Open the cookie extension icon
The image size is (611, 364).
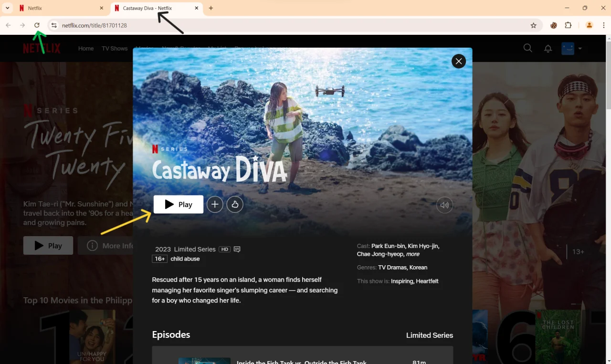coord(554,25)
